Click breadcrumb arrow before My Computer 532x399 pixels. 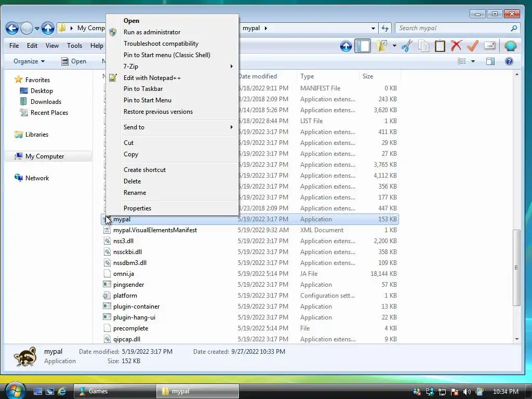(x=72, y=28)
